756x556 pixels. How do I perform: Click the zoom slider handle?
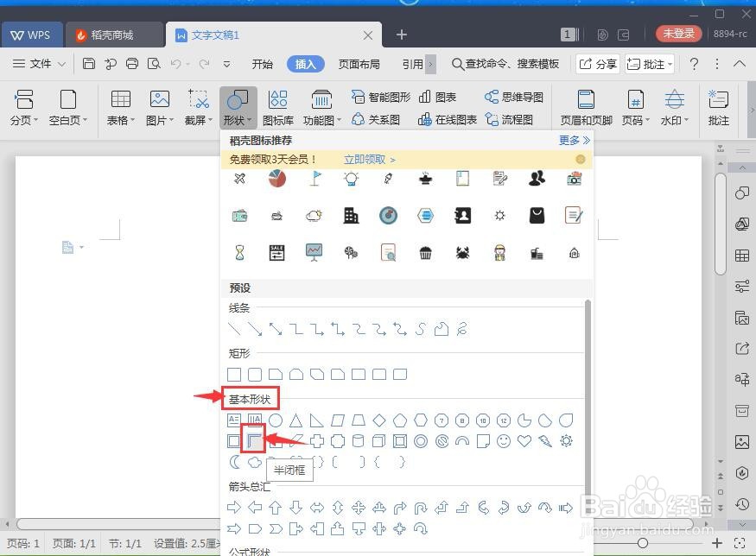click(x=642, y=543)
